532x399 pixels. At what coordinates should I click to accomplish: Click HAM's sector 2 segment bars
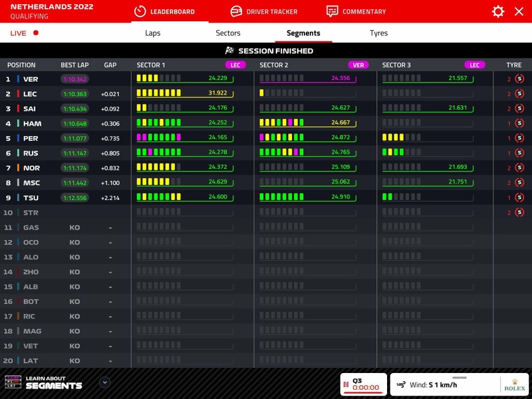point(281,122)
